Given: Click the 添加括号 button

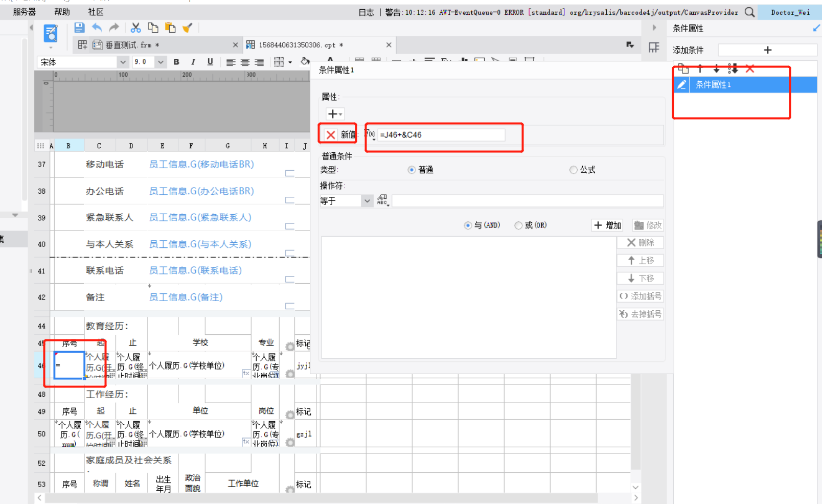Looking at the screenshot, I should pos(640,296).
